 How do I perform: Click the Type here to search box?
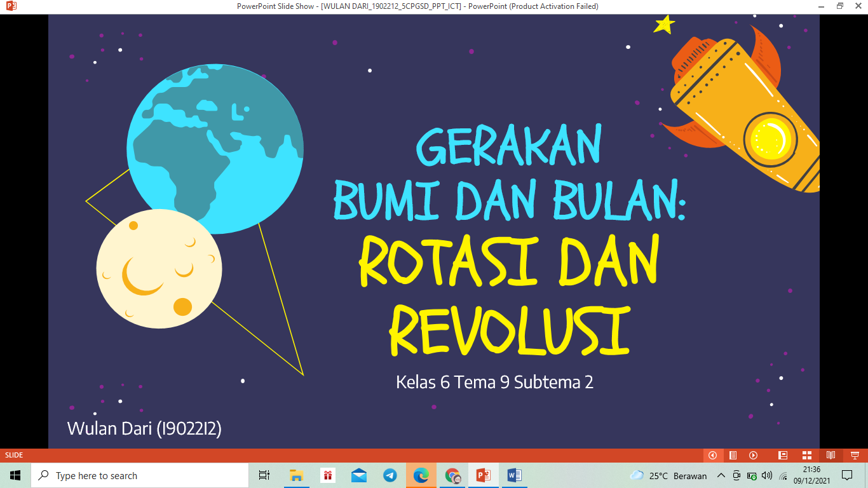[x=140, y=475]
